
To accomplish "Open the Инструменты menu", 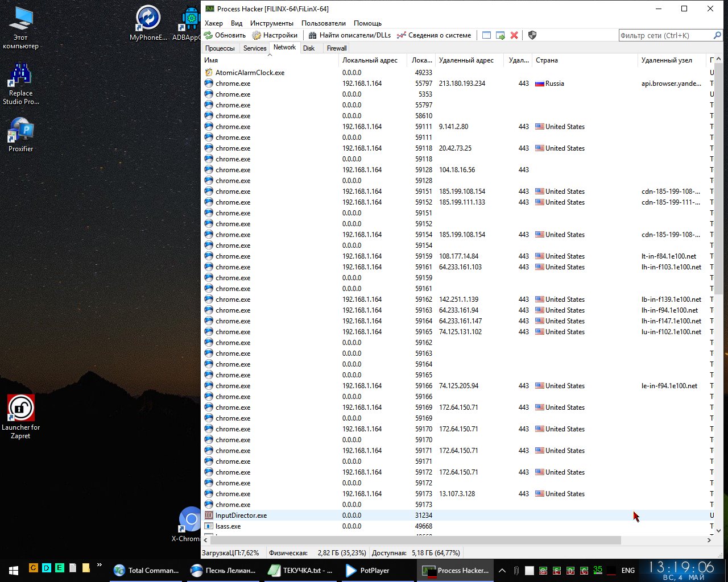I will 272,23.
